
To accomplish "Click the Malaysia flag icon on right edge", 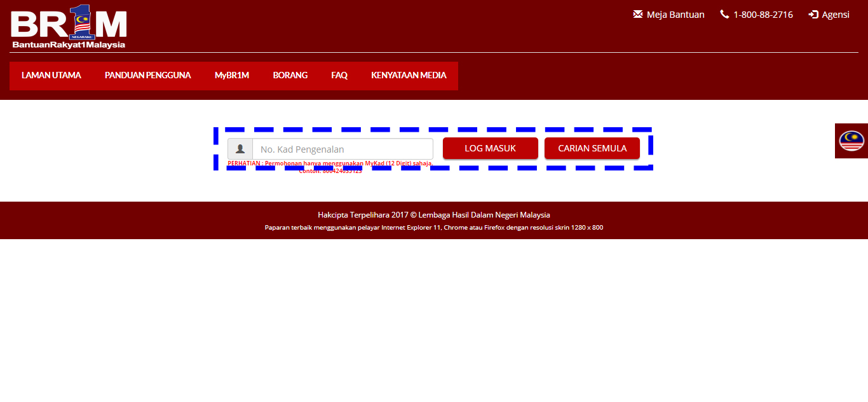I will point(851,141).
